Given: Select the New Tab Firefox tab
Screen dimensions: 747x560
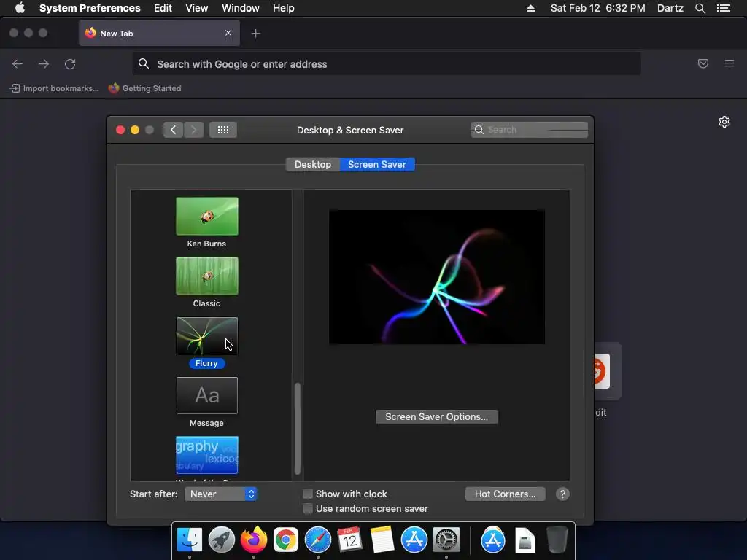Looking at the screenshot, I should point(159,34).
